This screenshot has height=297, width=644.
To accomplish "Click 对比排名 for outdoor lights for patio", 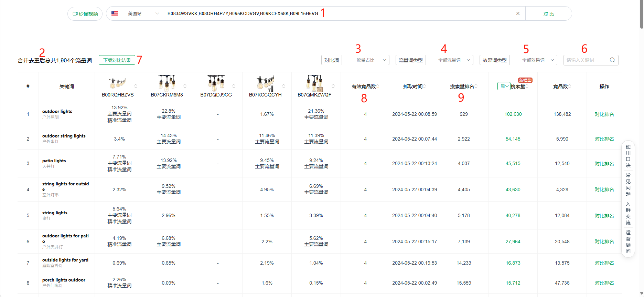I will click(604, 242).
